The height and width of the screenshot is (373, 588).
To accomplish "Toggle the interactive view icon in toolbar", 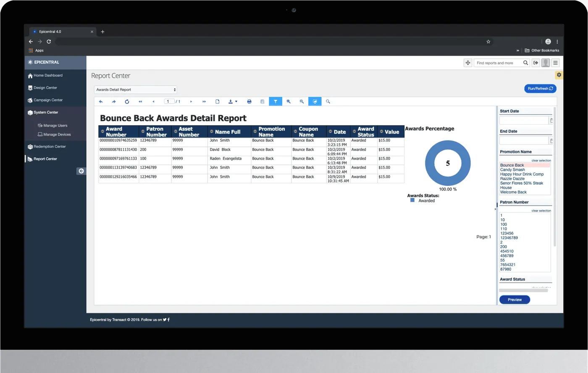I will pos(315,102).
